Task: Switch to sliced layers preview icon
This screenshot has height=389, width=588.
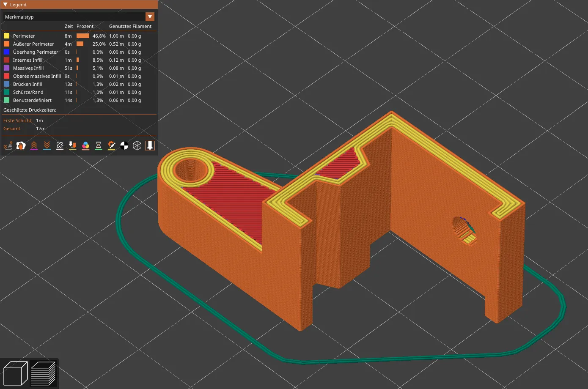Action: click(x=43, y=374)
